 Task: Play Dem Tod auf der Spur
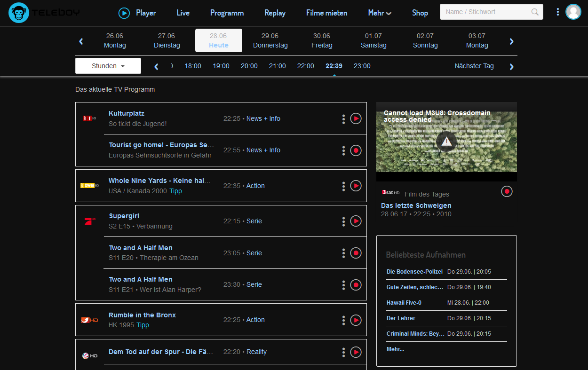pos(356,352)
